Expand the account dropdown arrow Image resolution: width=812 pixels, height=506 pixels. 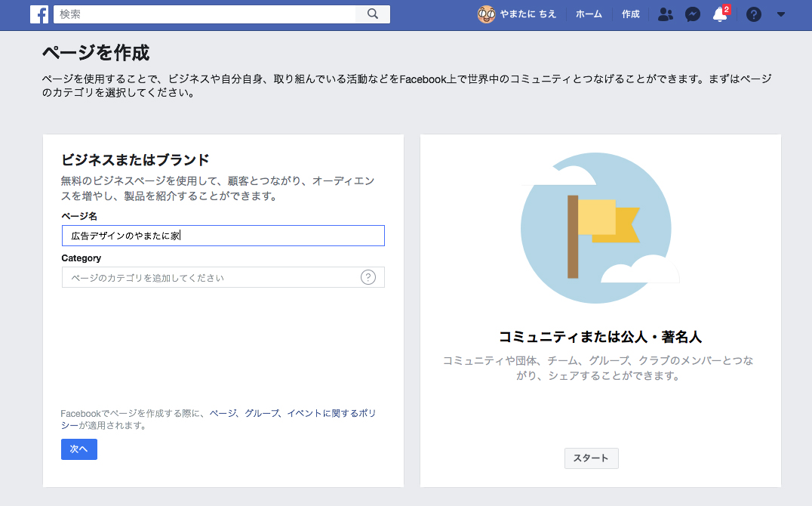click(781, 14)
